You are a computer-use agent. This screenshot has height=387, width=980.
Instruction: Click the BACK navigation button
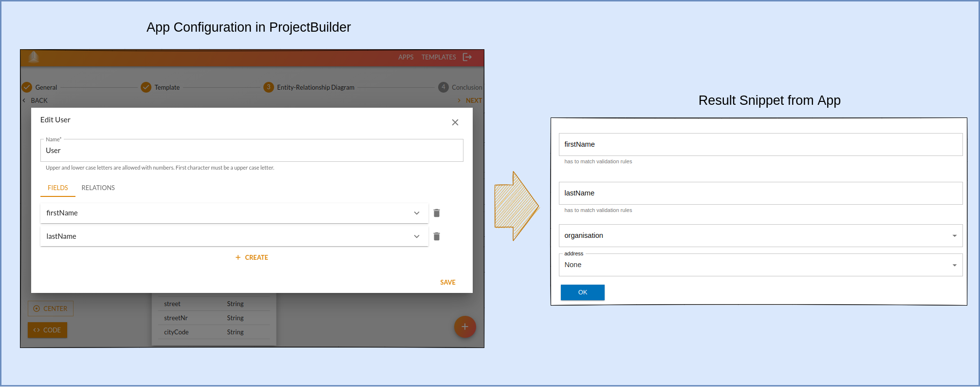click(35, 100)
